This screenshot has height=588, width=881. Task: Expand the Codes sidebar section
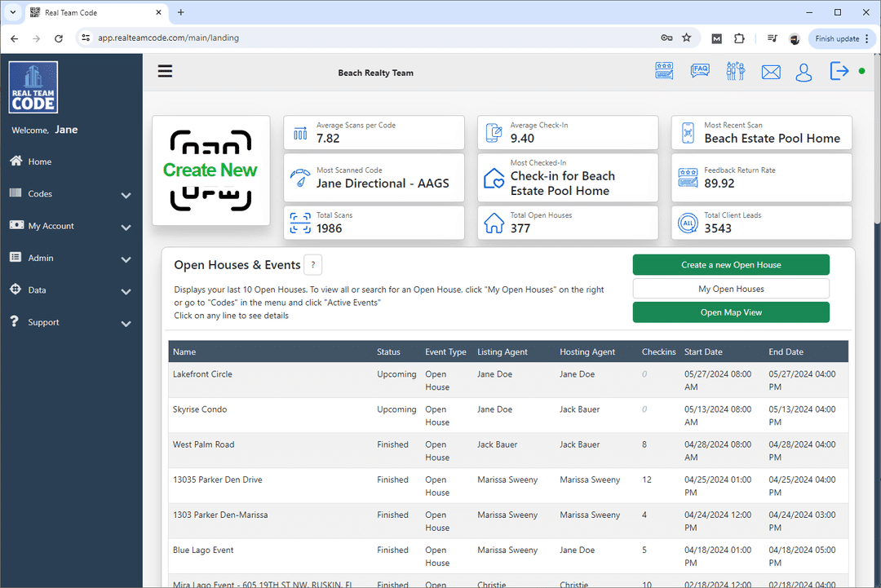[x=126, y=196]
